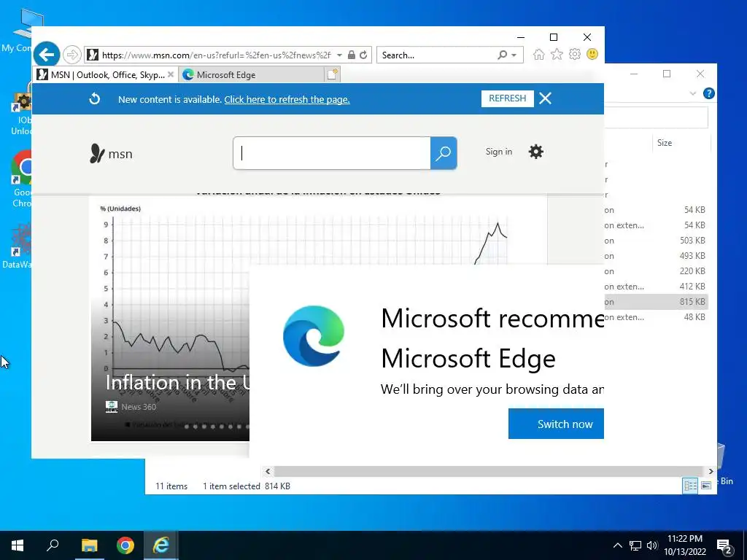Viewport: 747px width, 560px height.
Task: Open MSN settings gear icon
Action: point(536,152)
